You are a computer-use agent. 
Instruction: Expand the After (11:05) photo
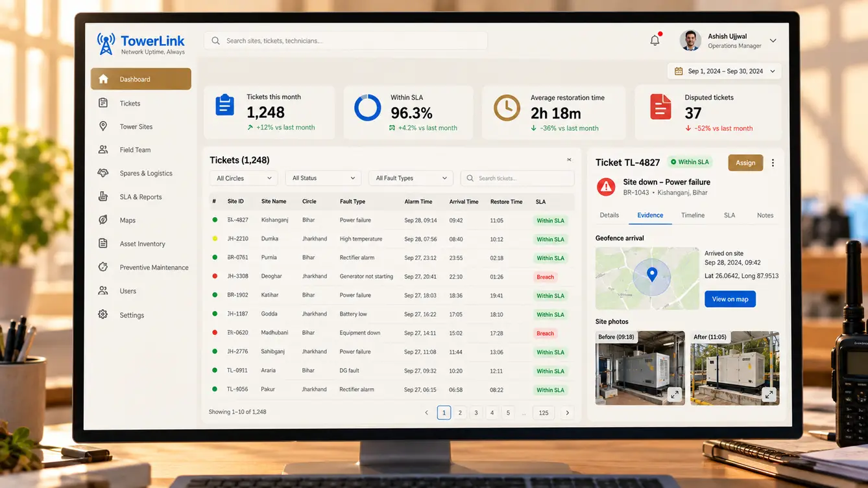769,394
